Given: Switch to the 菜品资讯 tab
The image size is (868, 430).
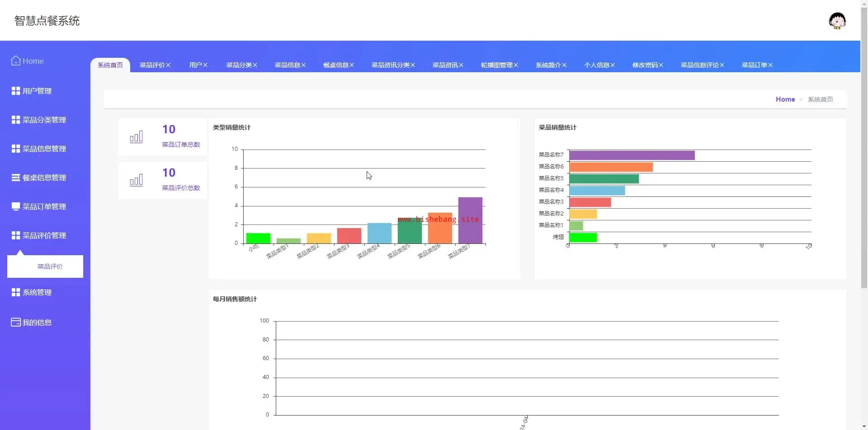Looking at the screenshot, I should [445, 65].
